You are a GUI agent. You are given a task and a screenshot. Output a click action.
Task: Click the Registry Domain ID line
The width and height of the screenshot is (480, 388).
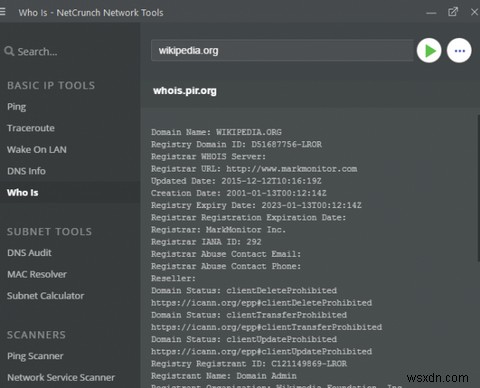click(236, 144)
